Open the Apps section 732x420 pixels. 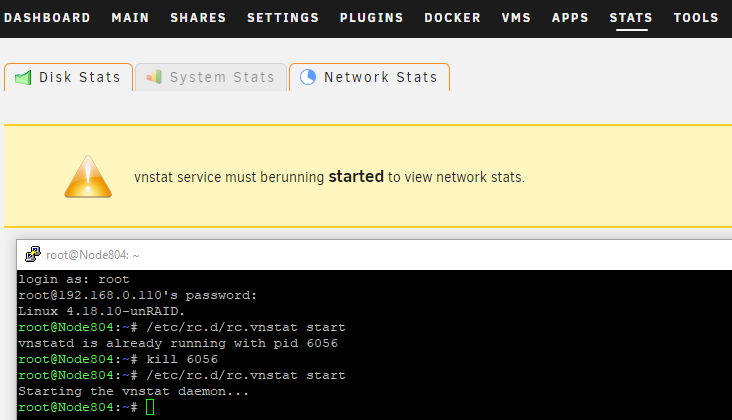tap(570, 18)
